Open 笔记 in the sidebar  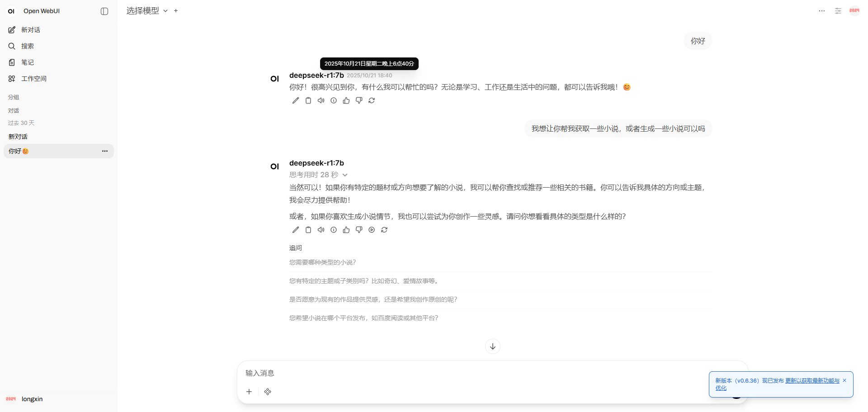coord(27,62)
